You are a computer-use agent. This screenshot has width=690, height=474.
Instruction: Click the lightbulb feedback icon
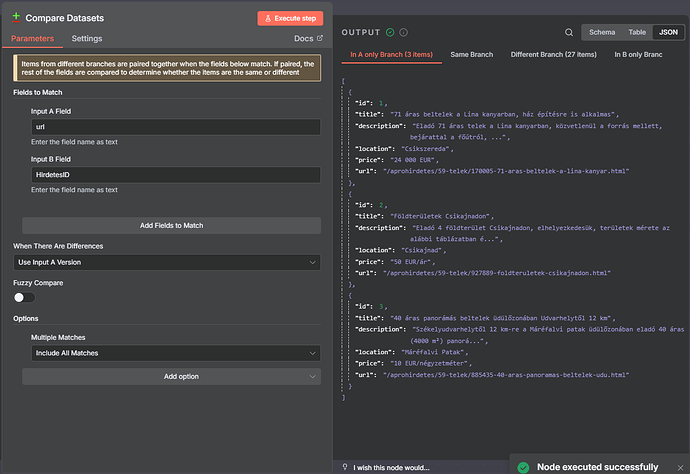pyautogui.click(x=343, y=467)
